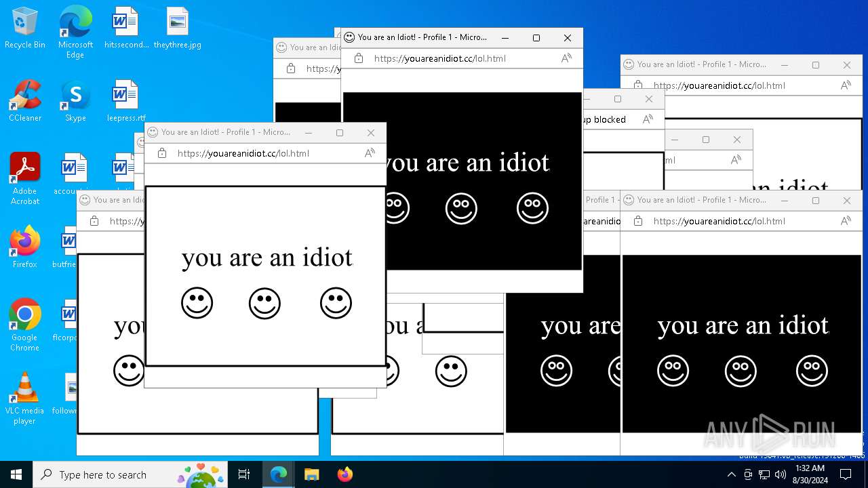Viewport: 868px width, 488px height.
Task: Open the taskbar clock showing 1:32 AM
Action: 809,474
